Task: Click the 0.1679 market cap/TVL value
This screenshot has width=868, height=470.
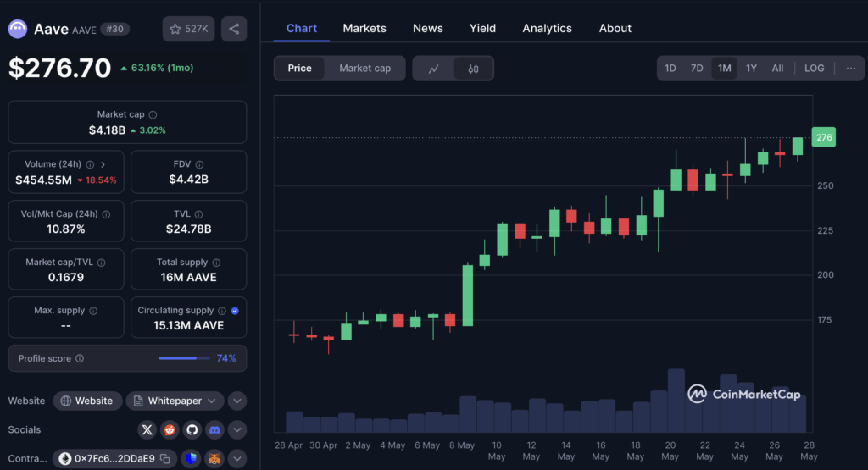Action: pyautogui.click(x=66, y=277)
